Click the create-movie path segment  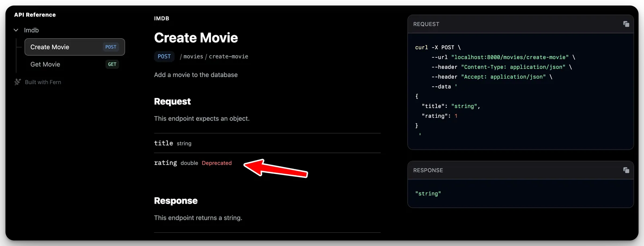pos(229,56)
